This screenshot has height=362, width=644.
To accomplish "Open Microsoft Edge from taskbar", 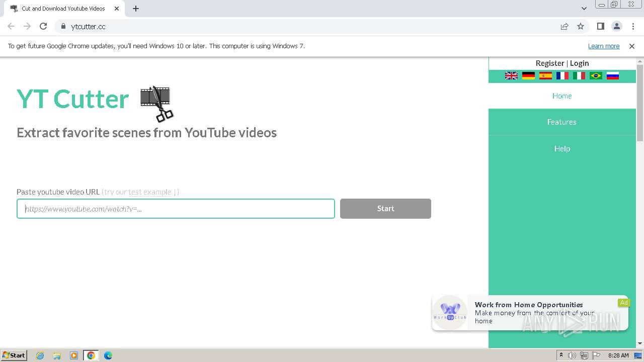I will [x=108, y=355].
